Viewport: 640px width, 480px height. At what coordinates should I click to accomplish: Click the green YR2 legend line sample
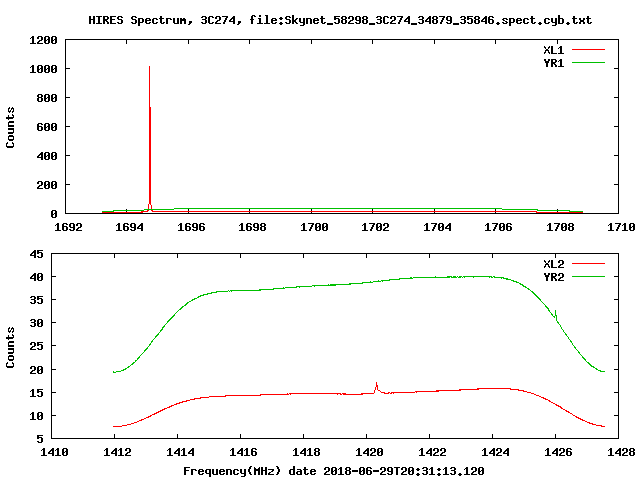click(588, 277)
